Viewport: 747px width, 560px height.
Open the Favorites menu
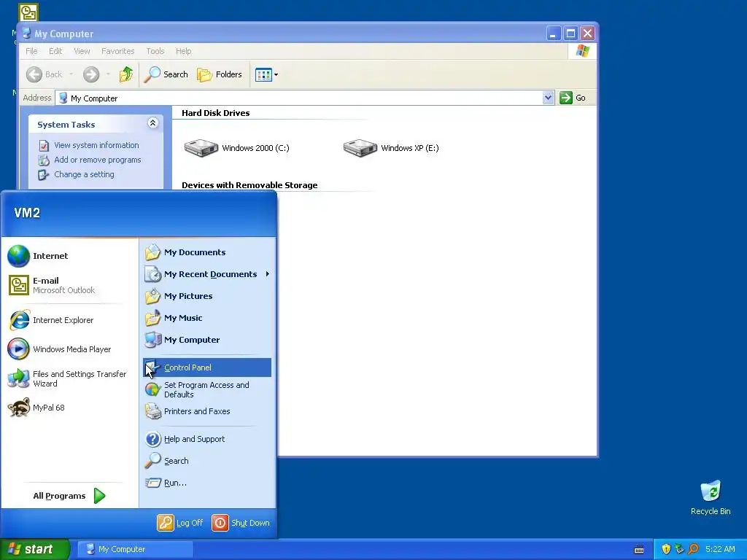click(117, 51)
